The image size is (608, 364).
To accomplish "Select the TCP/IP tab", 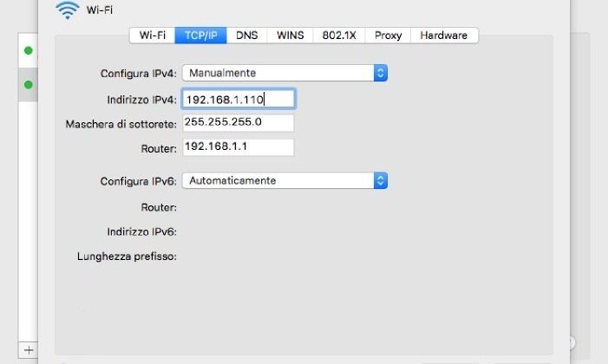I will (x=200, y=36).
